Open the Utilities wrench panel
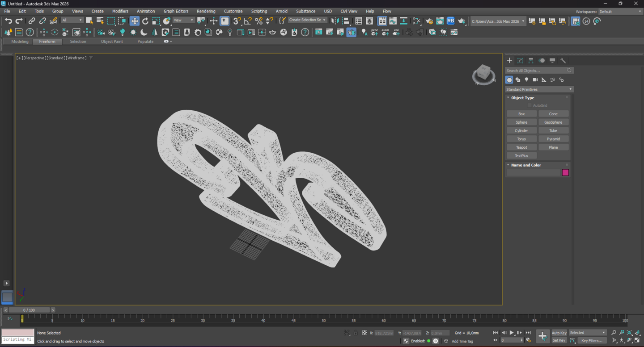644x347 pixels. coord(563,60)
